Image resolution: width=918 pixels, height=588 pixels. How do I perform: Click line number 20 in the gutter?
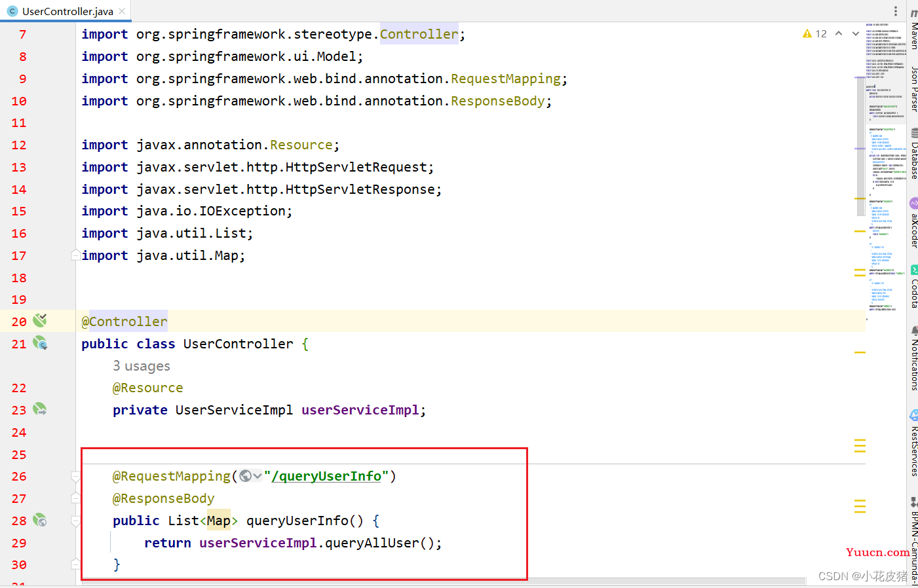19,322
